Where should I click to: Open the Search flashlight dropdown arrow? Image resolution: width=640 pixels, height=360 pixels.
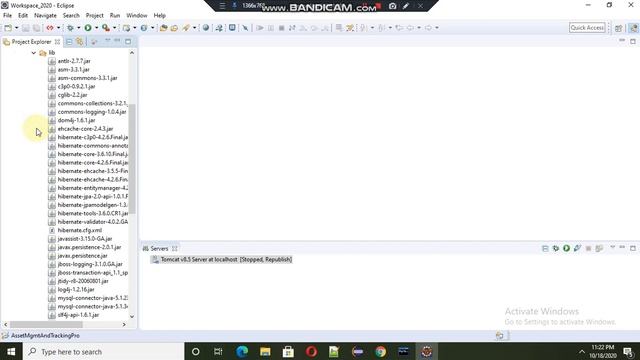tap(194, 28)
